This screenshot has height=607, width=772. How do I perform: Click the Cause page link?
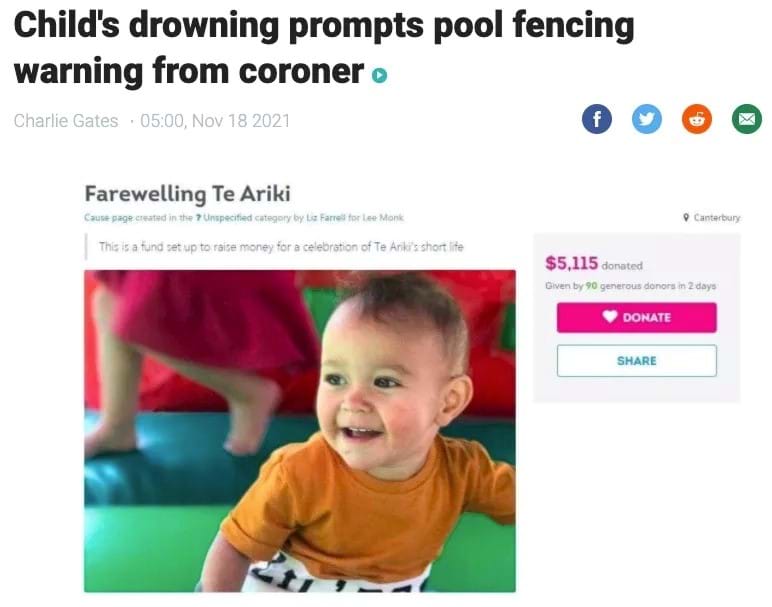108,218
